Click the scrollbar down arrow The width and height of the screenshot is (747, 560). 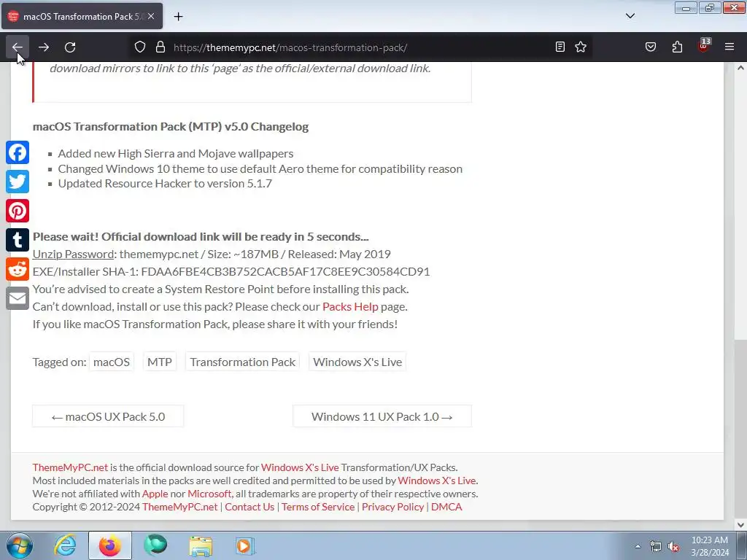[740, 525]
